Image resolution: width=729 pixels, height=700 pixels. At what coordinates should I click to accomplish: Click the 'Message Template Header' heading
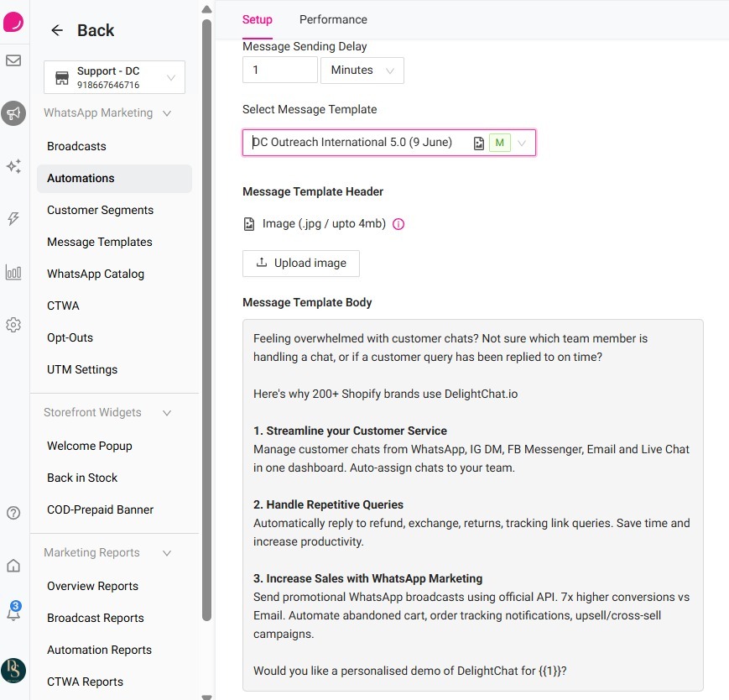point(313,191)
